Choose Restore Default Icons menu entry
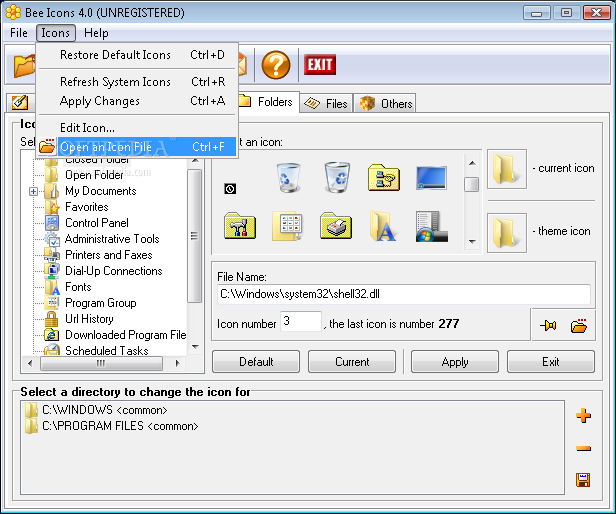The height and width of the screenshot is (514, 616). [x=137, y=55]
